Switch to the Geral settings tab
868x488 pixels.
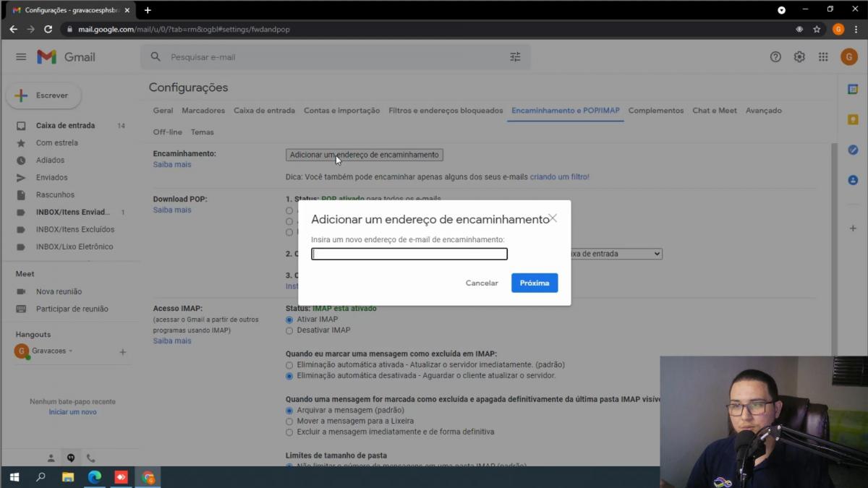coord(163,111)
